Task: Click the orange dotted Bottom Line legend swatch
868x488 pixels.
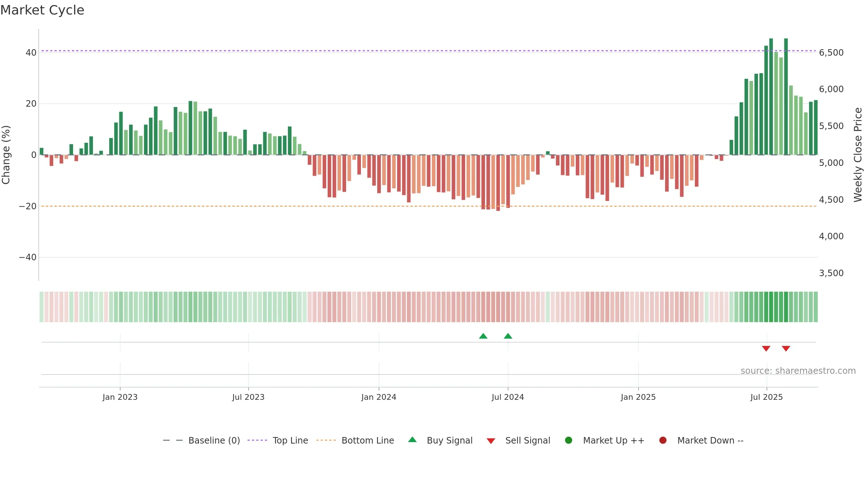Action: [326, 440]
